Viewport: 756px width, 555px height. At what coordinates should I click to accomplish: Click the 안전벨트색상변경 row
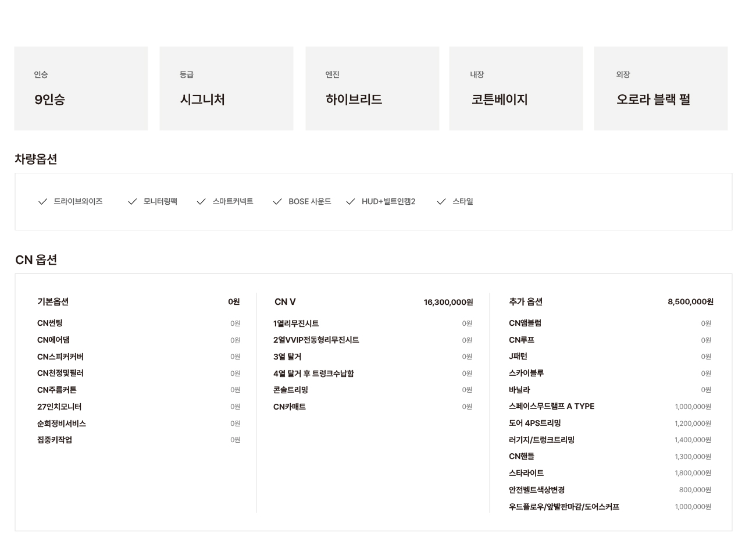pos(610,490)
